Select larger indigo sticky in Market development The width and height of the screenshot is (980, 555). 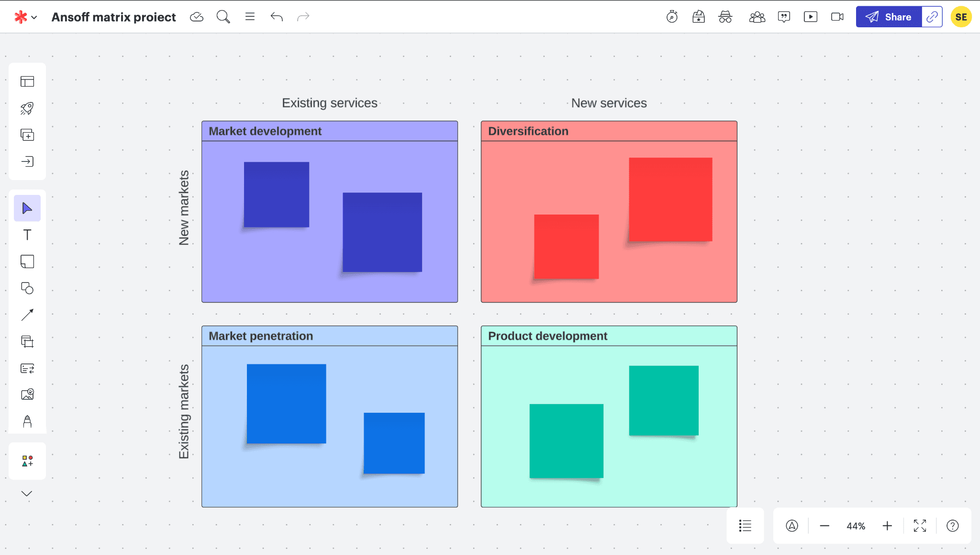[382, 232]
